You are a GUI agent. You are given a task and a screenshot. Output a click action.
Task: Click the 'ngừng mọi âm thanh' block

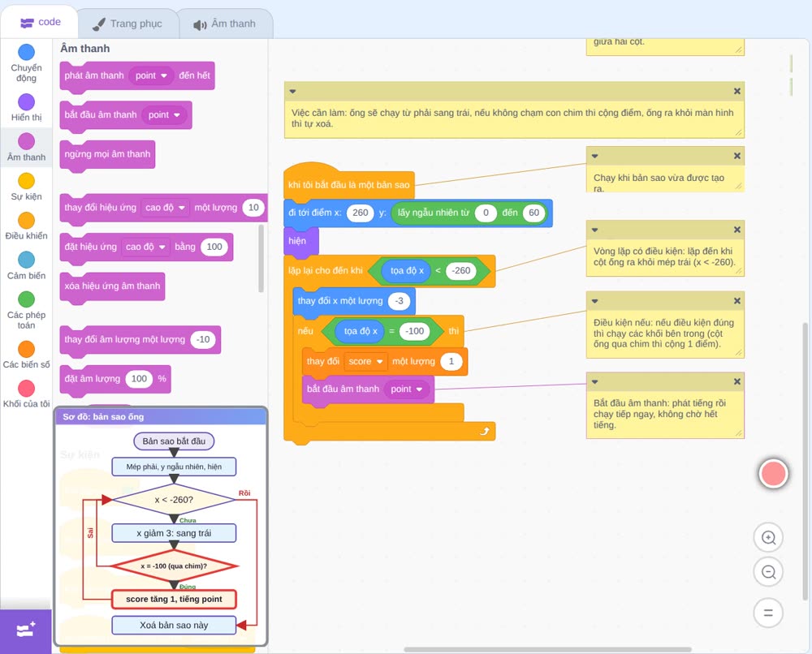coord(107,154)
